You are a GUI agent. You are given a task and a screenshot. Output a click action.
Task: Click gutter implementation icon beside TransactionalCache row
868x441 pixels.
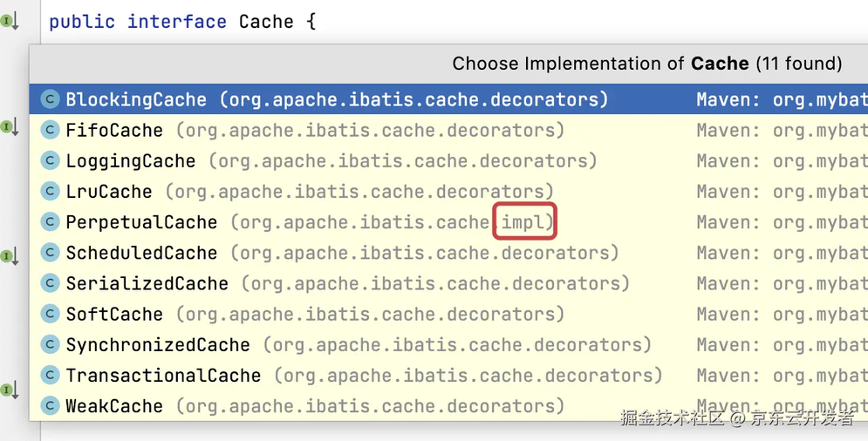click(10, 390)
